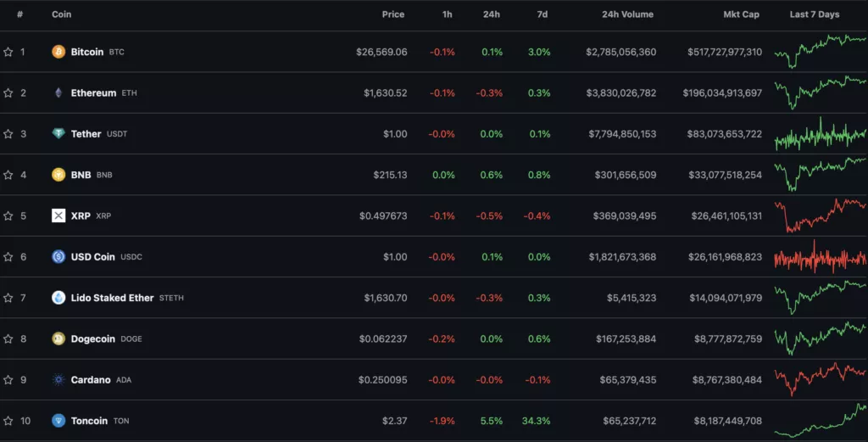Sort by the Coin column header
This screenshot has width=868, height=442.
coord(61,14)
